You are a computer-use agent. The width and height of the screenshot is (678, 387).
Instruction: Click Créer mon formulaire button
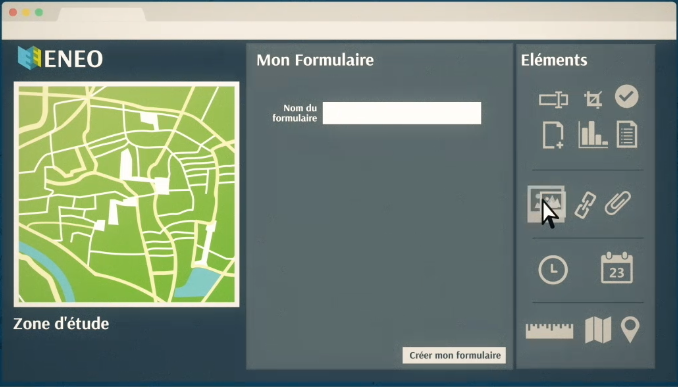[x=454, y=355]
